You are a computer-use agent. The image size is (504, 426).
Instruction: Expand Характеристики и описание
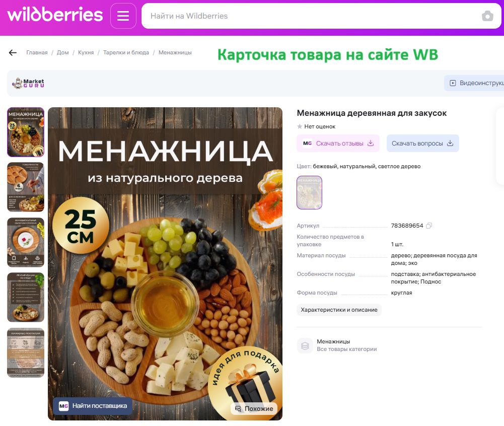click(339, 310)
